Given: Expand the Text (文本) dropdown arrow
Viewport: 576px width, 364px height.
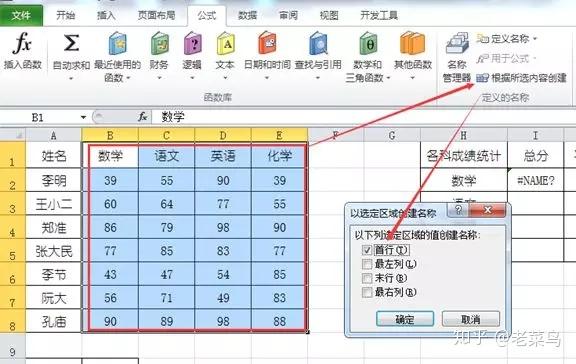Looking at the screenshot, I should pos(225,78).
